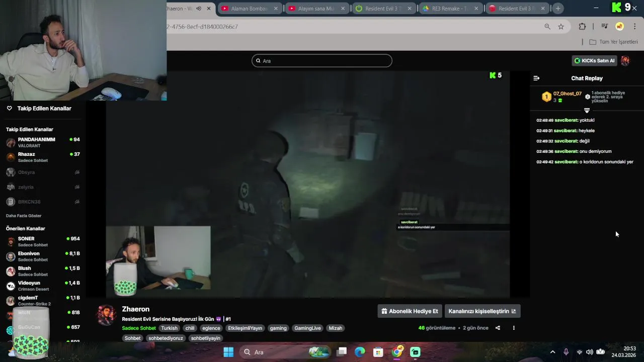The image size is (644, 362).
Task: Click the Abonelik Hediye Et button
Action: [x=410, y=311]
